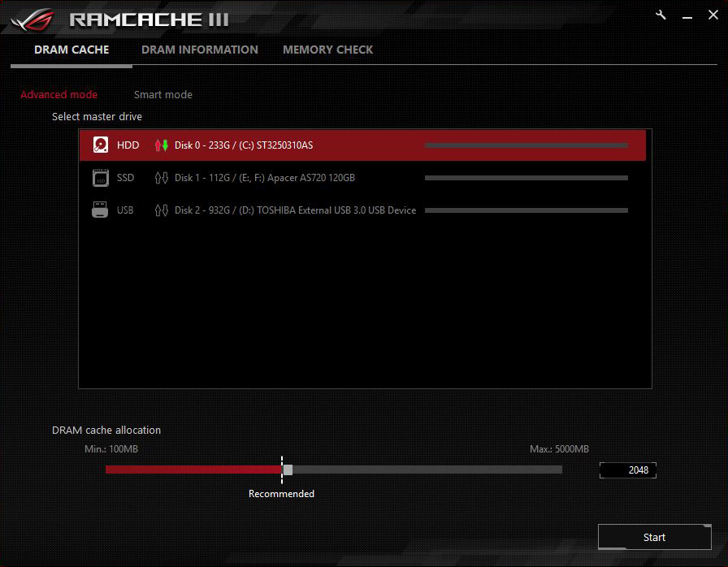Click the red-green read/write arrows on Disk 0
Image resolution: width=728 pixels, height=567 pixels.
click(161, 145)
